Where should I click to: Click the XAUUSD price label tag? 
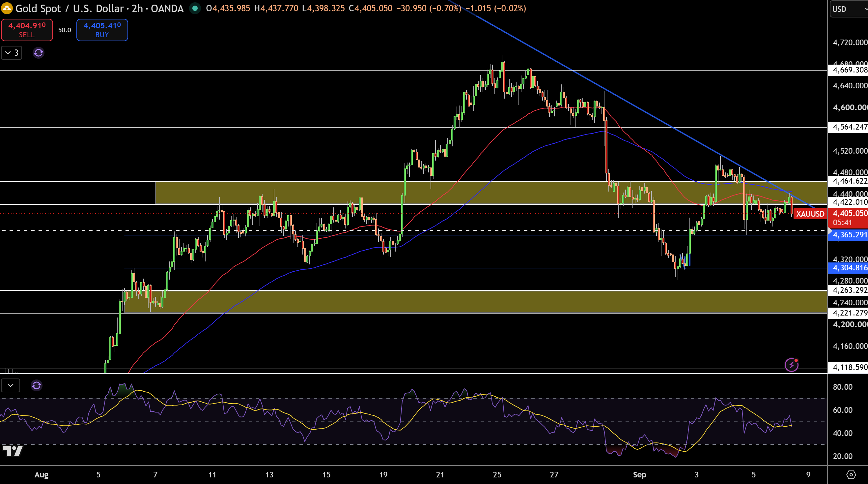tap(810, 214)
